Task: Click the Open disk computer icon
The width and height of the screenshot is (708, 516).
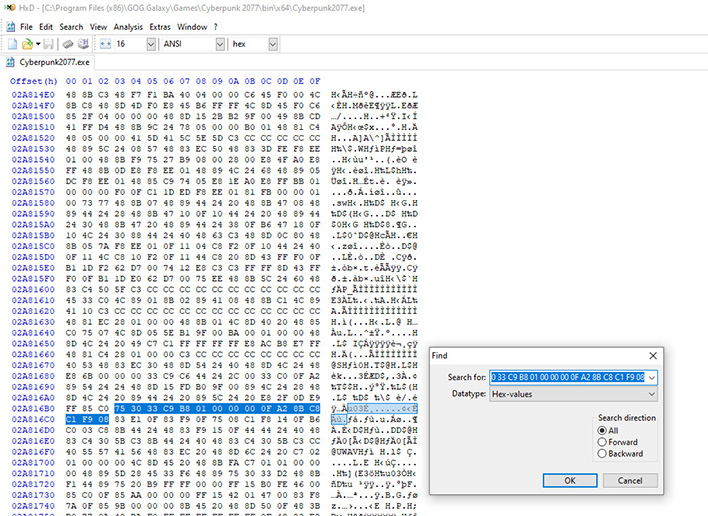Action: [83, 44]
